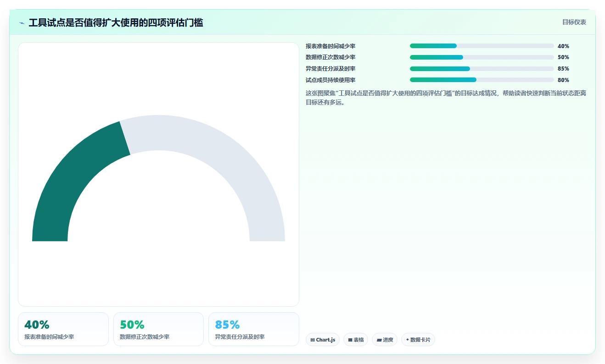This screenshot has height=364, width=605.
Task: Select the 40% 报表准备时间减少率 card
Action: coord(63,329)
